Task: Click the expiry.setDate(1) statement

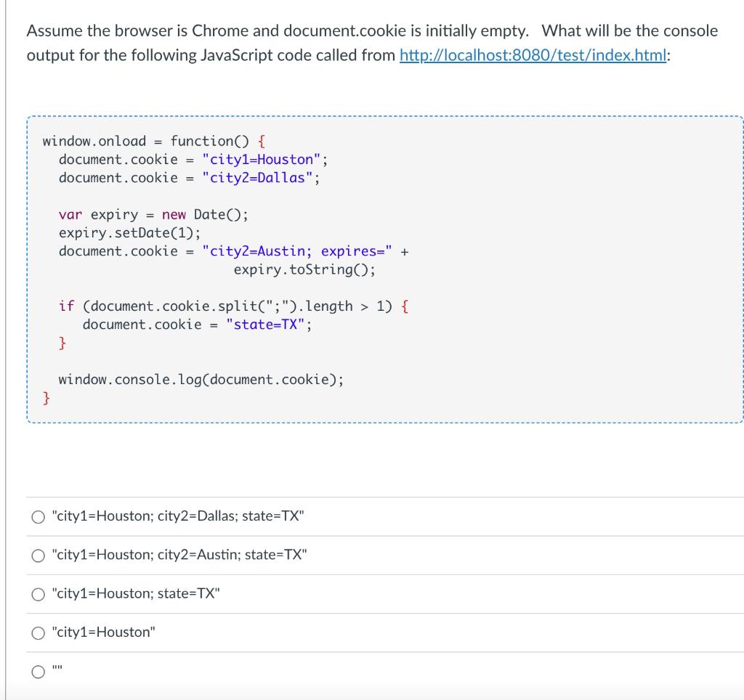Action: click(131, 232)
